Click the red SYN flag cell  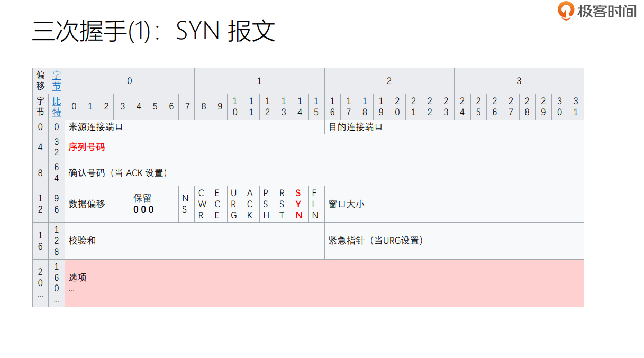click(x=299, y=204)
